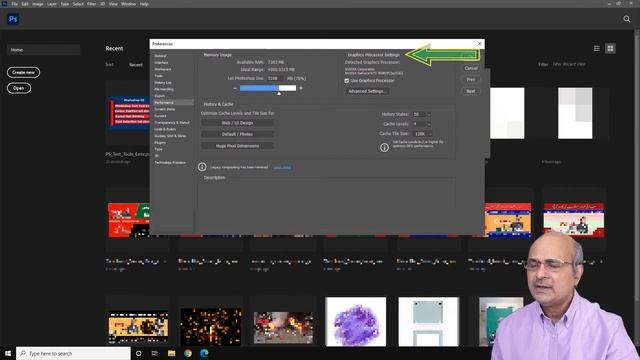Viewport: 640px width, 360px height.
Task: Click the Photoshop Ps home logo
Action: [13, 19]
